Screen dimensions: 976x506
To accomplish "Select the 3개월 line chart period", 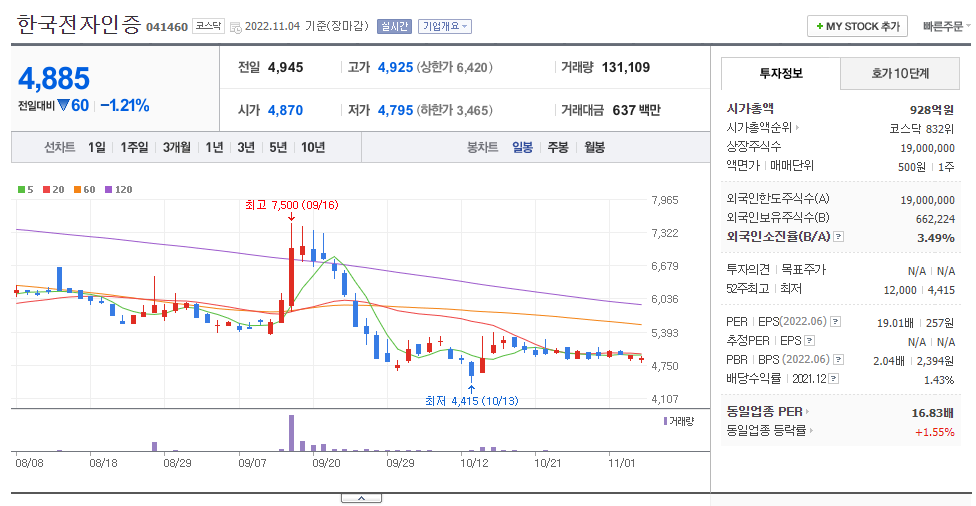I will pyautogui.click(x=177, y=148).
